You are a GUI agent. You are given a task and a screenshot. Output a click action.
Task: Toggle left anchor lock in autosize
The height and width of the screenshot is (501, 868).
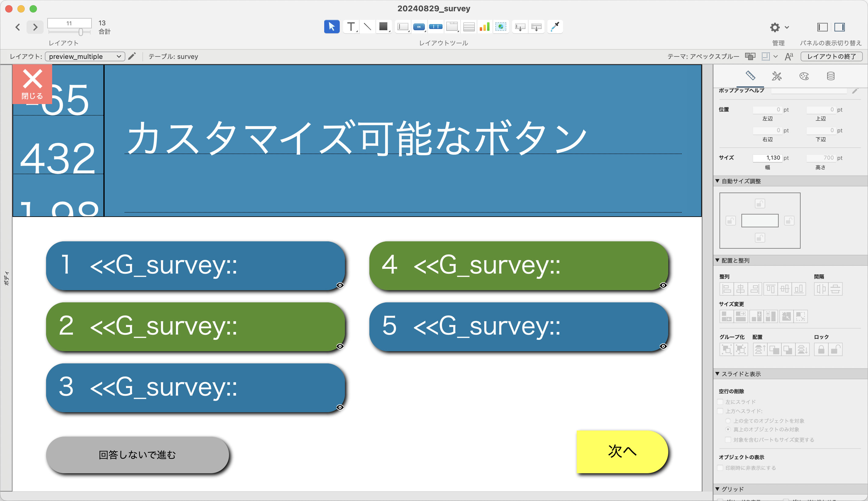pyautogui.click(x=730, y=221)
